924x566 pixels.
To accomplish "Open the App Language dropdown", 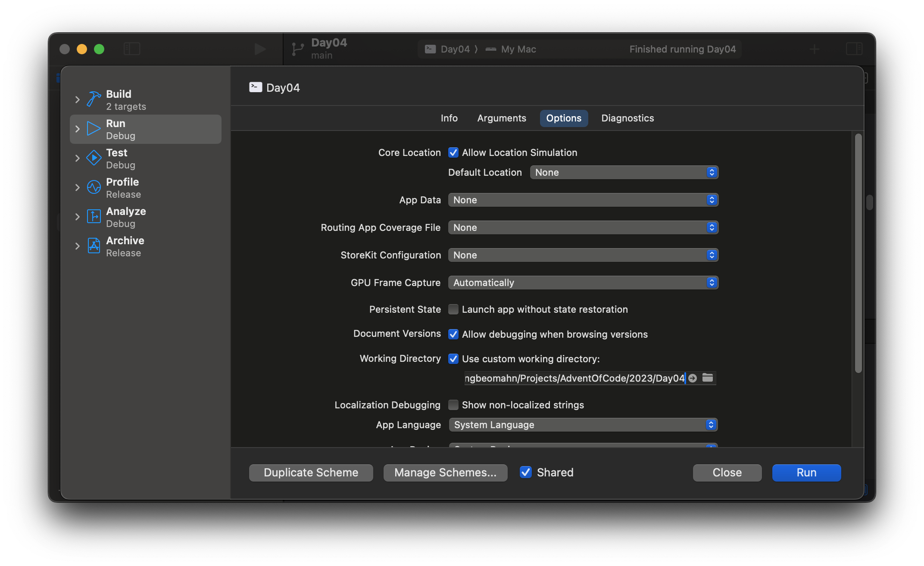I will tap(583, 425).
